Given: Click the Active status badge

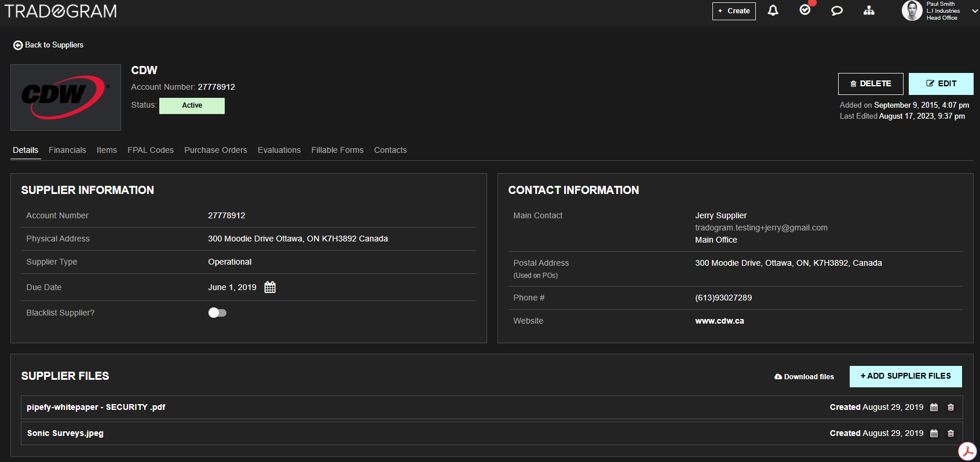Looking at the screenshot, I should 192,105.
